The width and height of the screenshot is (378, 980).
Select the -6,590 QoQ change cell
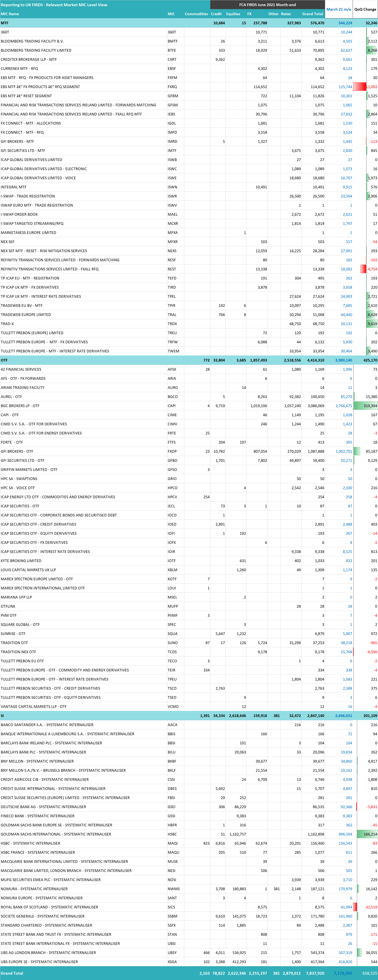point(365,652)
